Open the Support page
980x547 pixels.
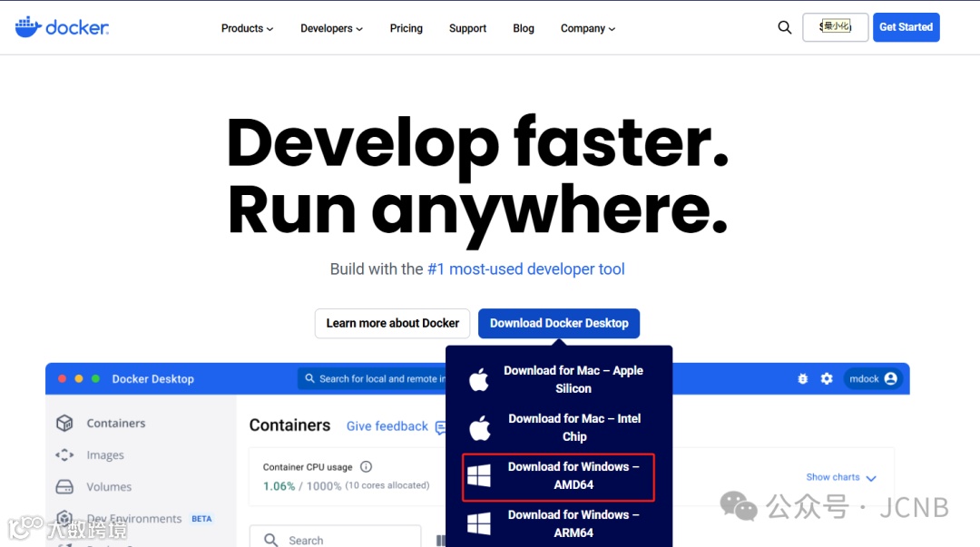[x=467, y=28]
